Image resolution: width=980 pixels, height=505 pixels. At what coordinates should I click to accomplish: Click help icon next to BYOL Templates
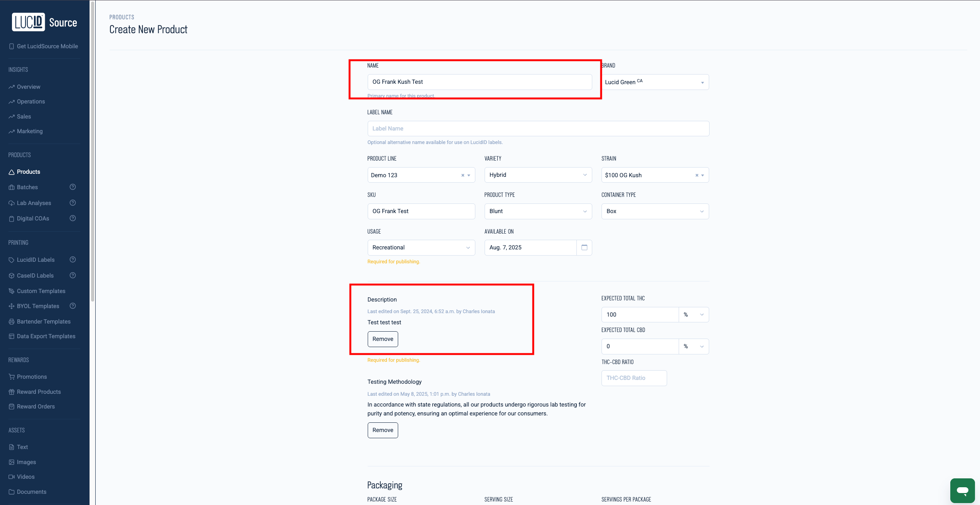tap(73, 306)
